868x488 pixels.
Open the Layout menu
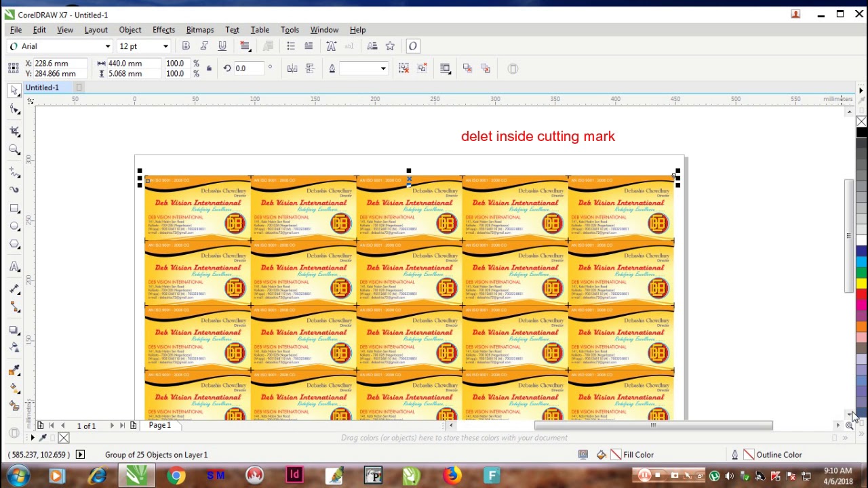(96, 30)
